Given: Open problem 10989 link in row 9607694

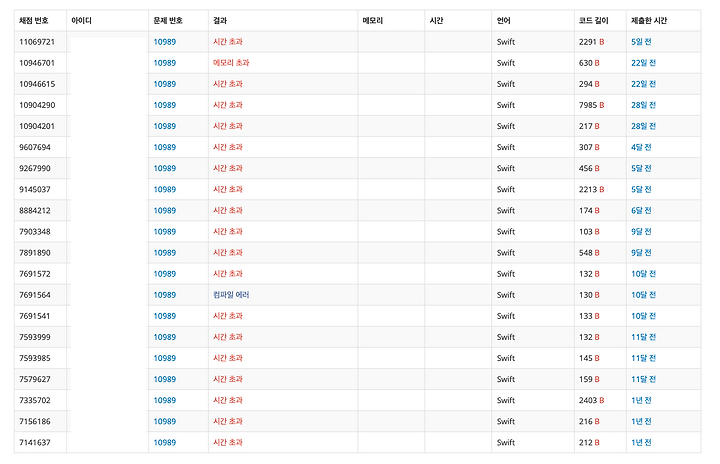Looking at the screenshot, I should coord(164,147).
